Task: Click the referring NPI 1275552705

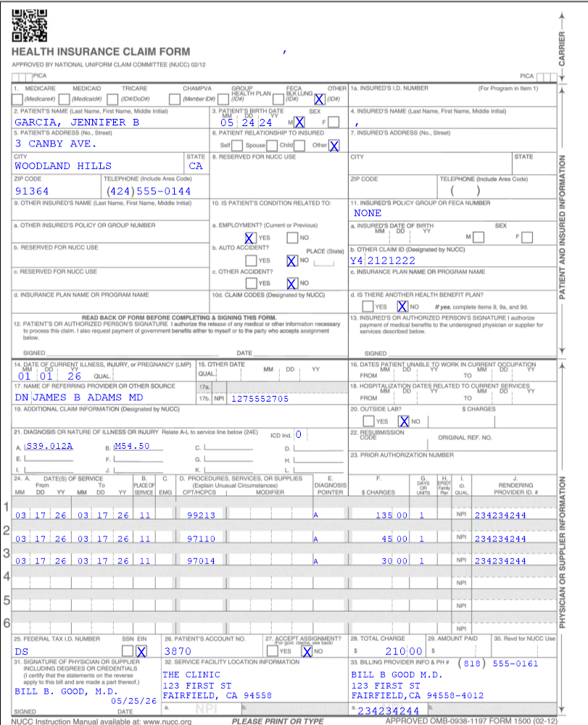Action: coord(260,399)
